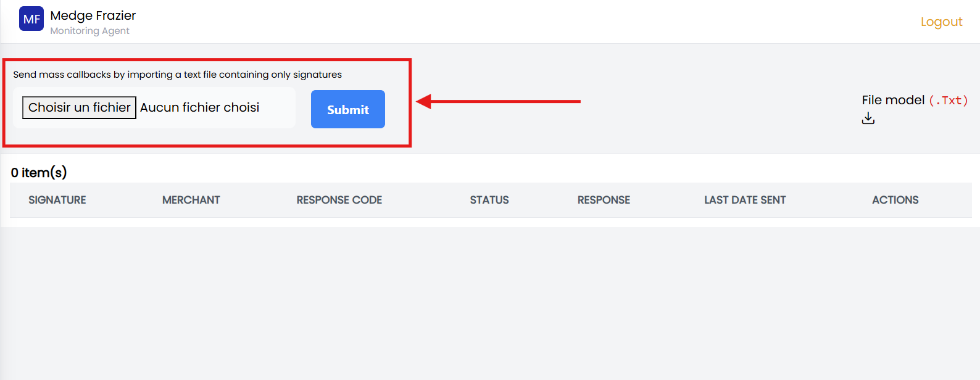Image resolution: width=980 pixels, height=380 pixels.
Task: Click the RESPONSE column header
Action: pyautogui.click(x=604, y=200)
